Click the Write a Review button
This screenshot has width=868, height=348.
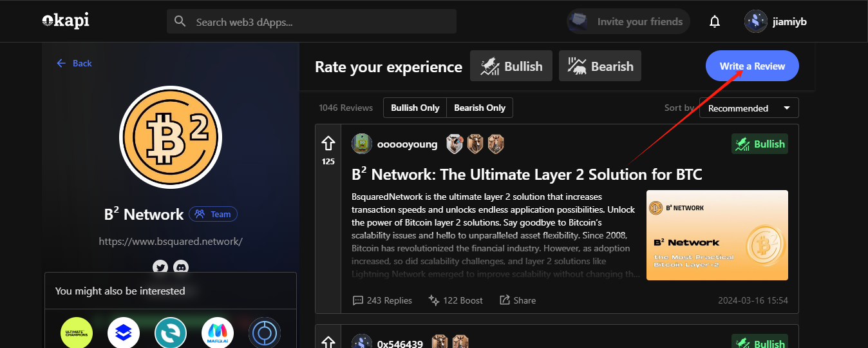pos(752,66)
